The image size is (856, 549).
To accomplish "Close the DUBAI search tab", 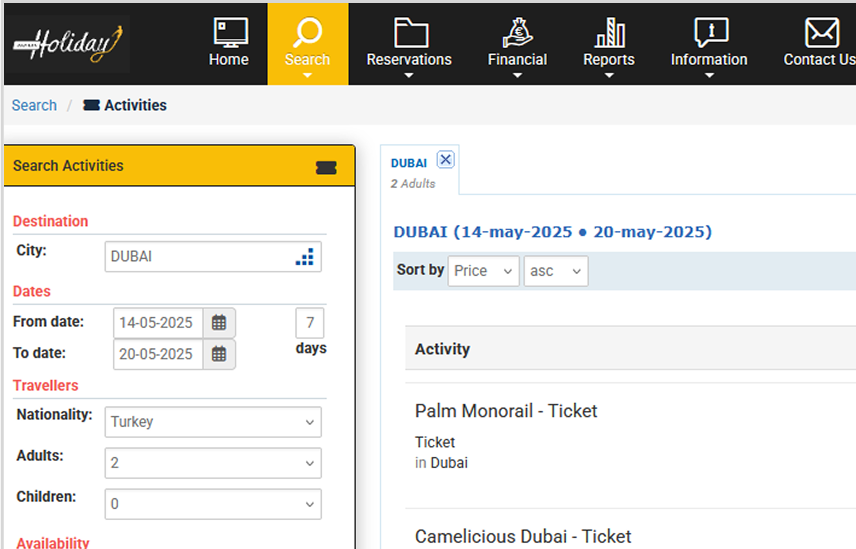I will pyautogui.click(x=445, y=159).
